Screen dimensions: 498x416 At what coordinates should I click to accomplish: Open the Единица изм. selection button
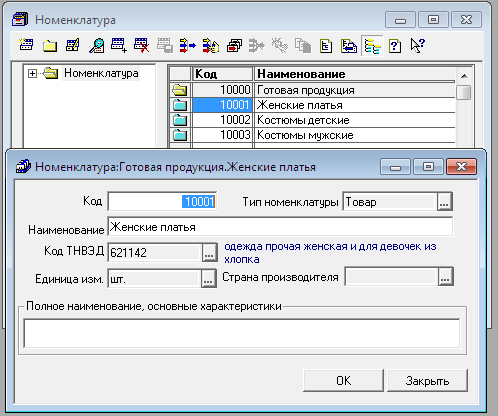tap(209, 278)
